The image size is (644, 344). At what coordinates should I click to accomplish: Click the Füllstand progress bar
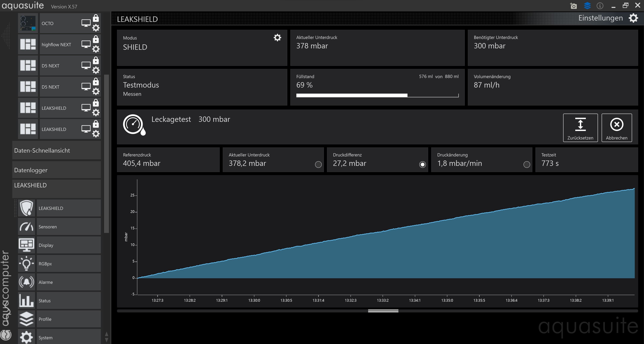(377, 95)
